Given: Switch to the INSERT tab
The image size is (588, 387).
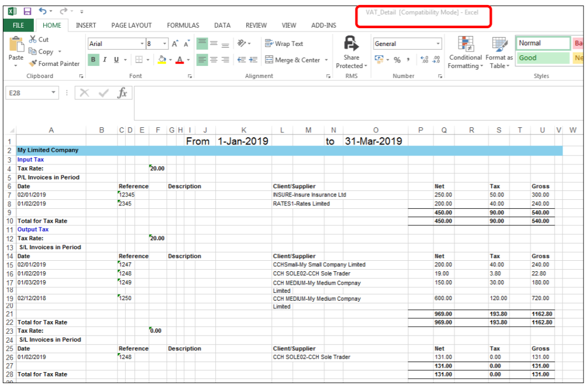Looking at the screenshot, I should pyautogui.click(x=86, y=25).
